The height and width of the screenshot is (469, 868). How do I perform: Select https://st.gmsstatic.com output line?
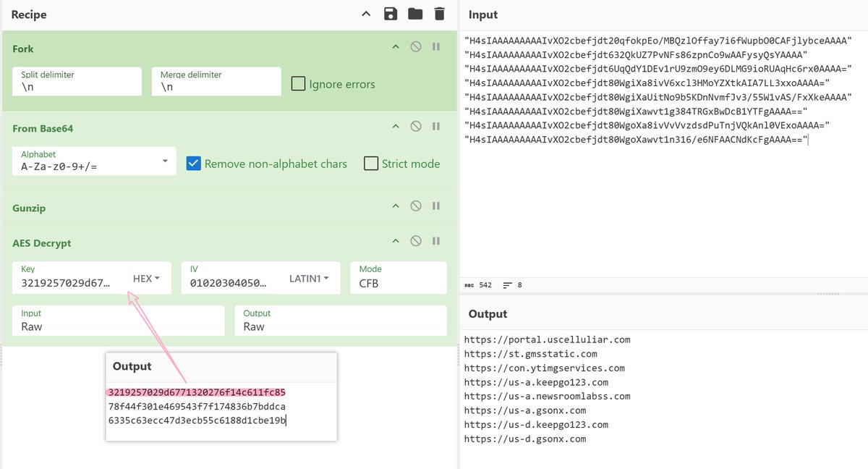[531, 354]
